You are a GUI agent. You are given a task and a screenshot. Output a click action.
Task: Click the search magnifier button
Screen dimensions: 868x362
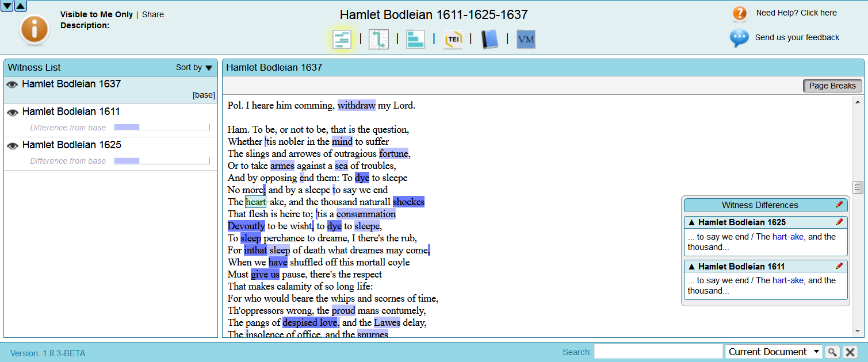click(832, 352)
